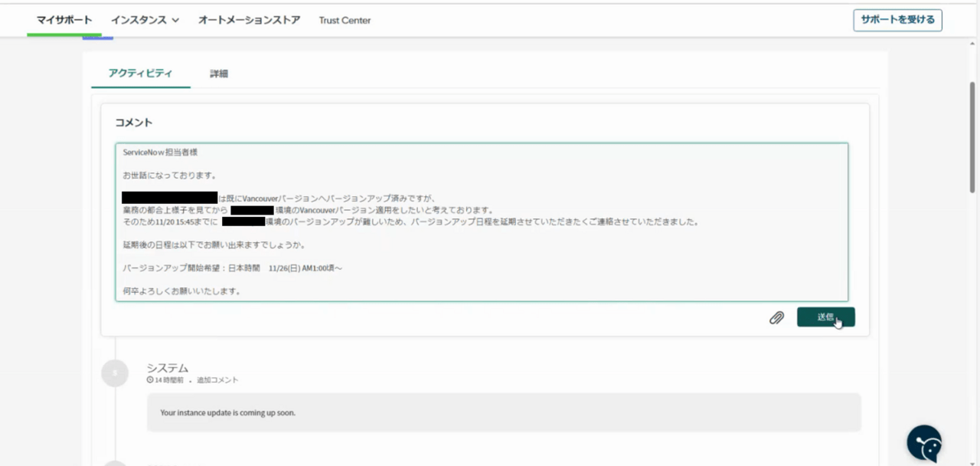Go to マイサポート in the navigation
Viewport: 980px width, 466px height.
pos(64,20)
